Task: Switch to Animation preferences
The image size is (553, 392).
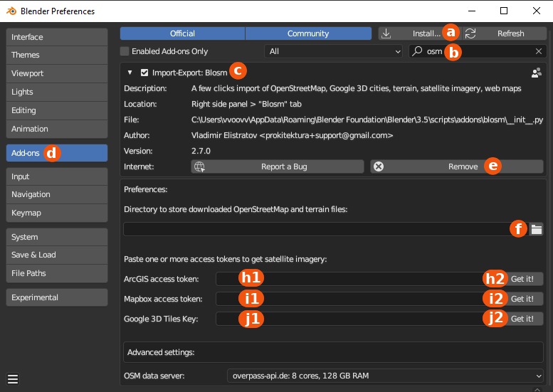Action: pos(57,129)
